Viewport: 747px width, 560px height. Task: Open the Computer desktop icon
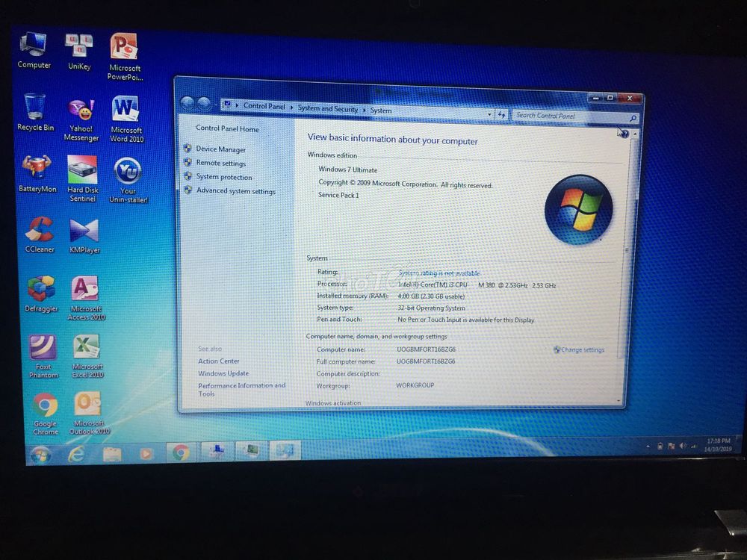tap(34, 50)
